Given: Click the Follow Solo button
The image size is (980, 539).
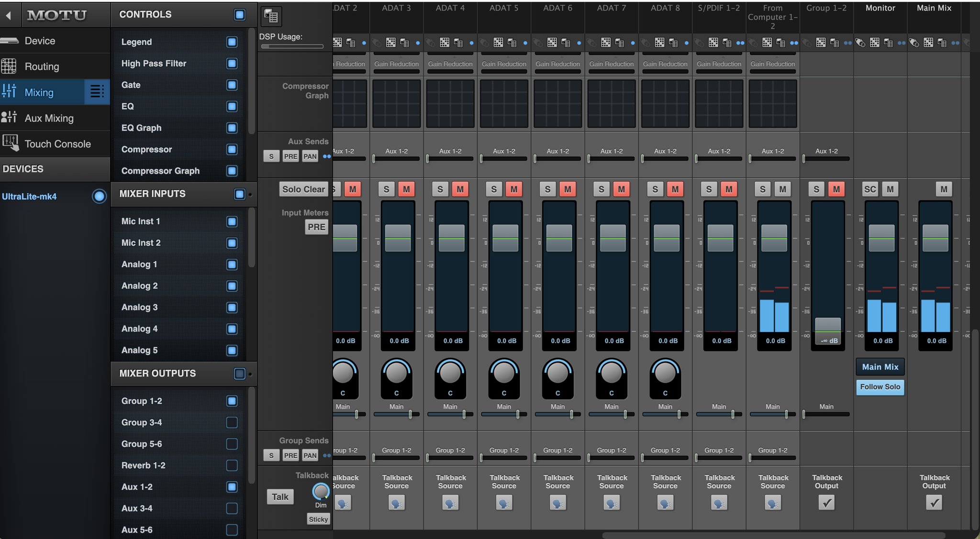Looking at the screenshot, I should point(880,387).
